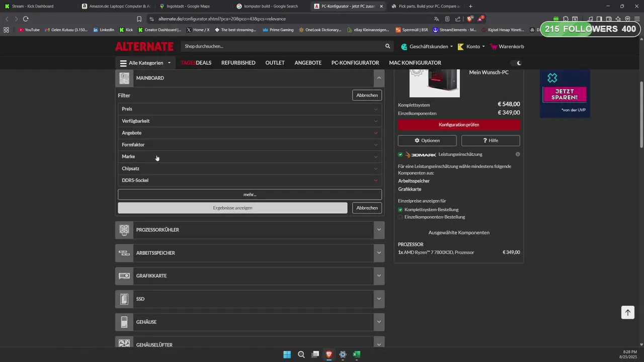The height and width of the screenshot is (362, 644).
Task: Open Brave browser from the taskbar
Action: point(329,354)
